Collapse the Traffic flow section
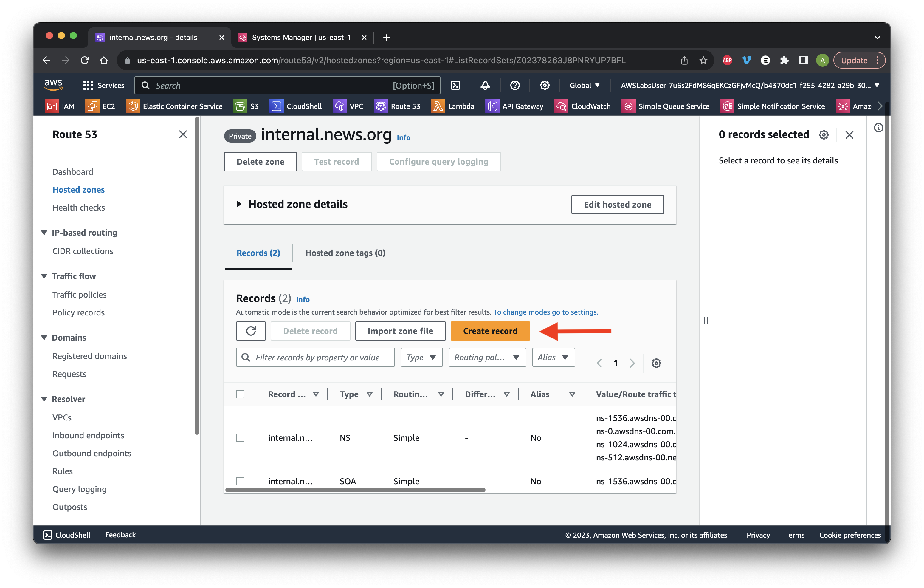Viewport: 924px width, 588px height. [x=44, y=276]
